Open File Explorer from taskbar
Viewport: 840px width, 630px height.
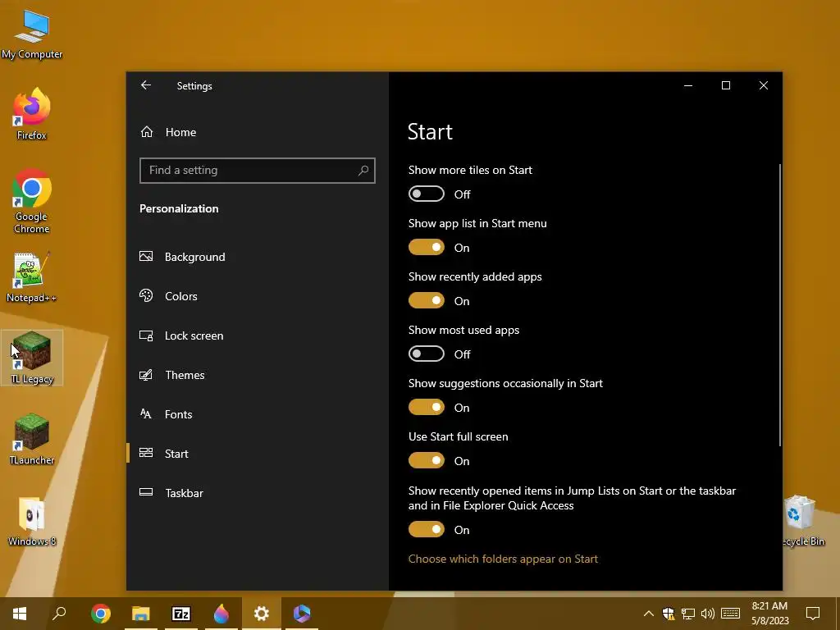coord(141,614)
